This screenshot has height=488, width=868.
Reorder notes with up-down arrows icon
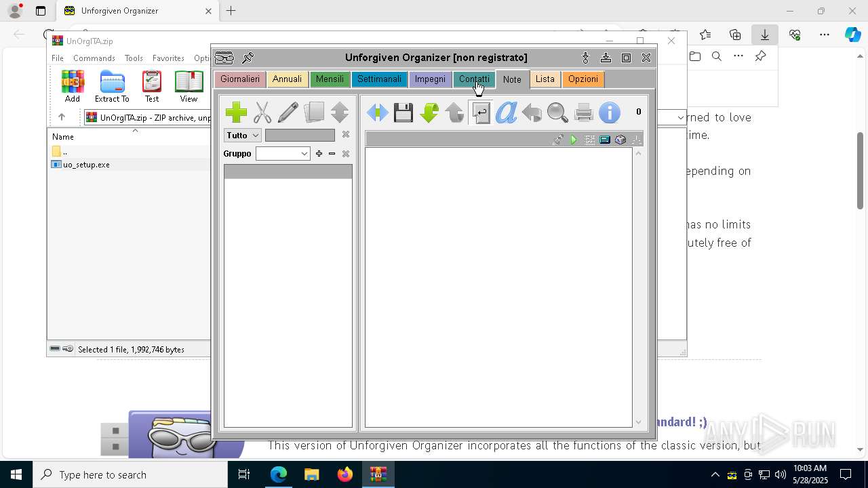pyautogui.click(x=340, y=112)
